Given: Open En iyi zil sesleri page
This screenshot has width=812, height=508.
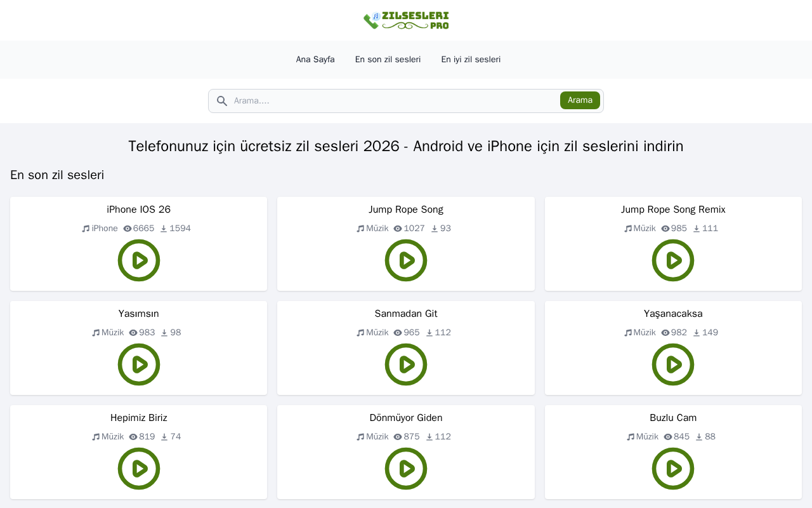Looking at the screenshot, I should tap(471, 60).
